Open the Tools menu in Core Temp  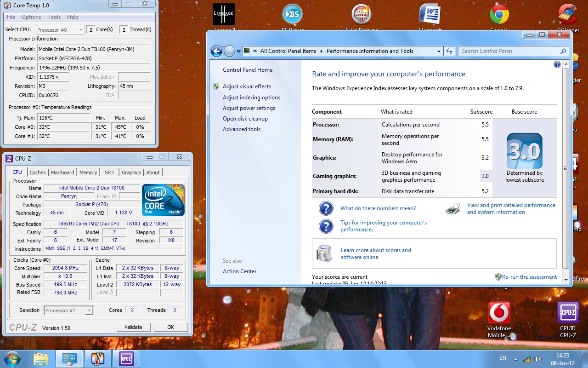pyautogui.click(x=54, y=17)
